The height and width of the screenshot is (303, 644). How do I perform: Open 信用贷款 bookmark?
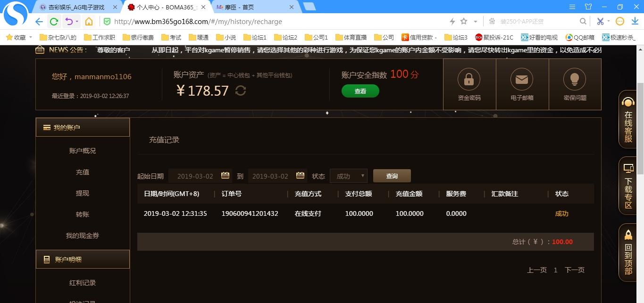pyautogui.click(x=419, y=37)
